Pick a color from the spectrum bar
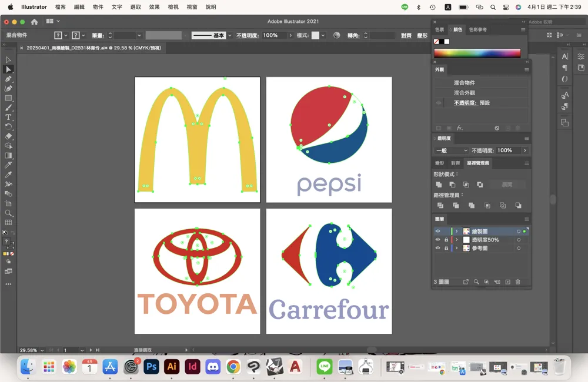This screenshot has height=382, width=588. [x=477, y=53]
